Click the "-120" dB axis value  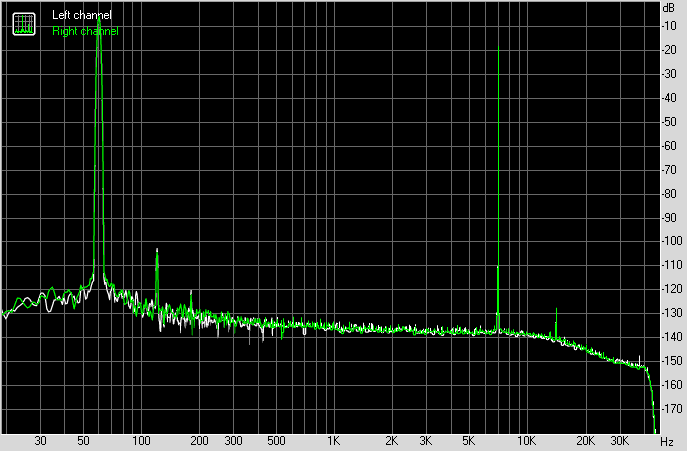(x=672, y=289)
